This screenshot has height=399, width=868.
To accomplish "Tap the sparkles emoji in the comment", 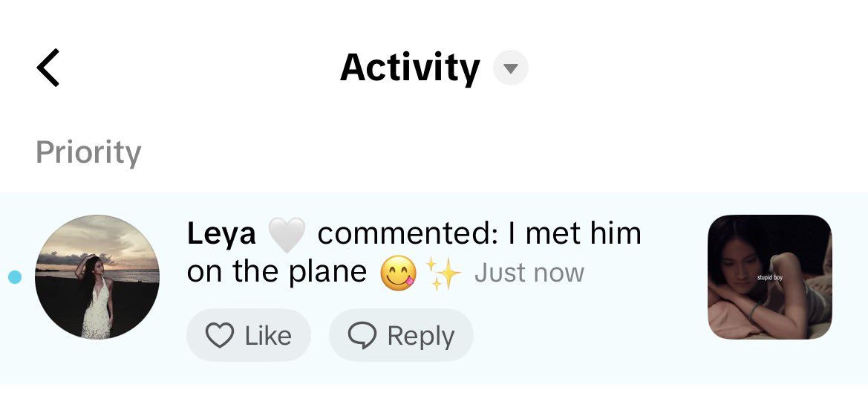I will coord(443,273).
